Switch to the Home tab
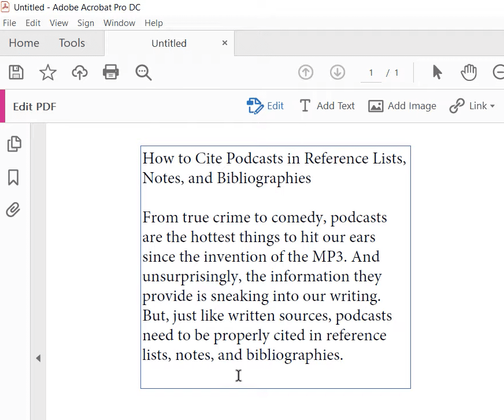This screenshot has width=504, height=420. [x=24, y=43]
